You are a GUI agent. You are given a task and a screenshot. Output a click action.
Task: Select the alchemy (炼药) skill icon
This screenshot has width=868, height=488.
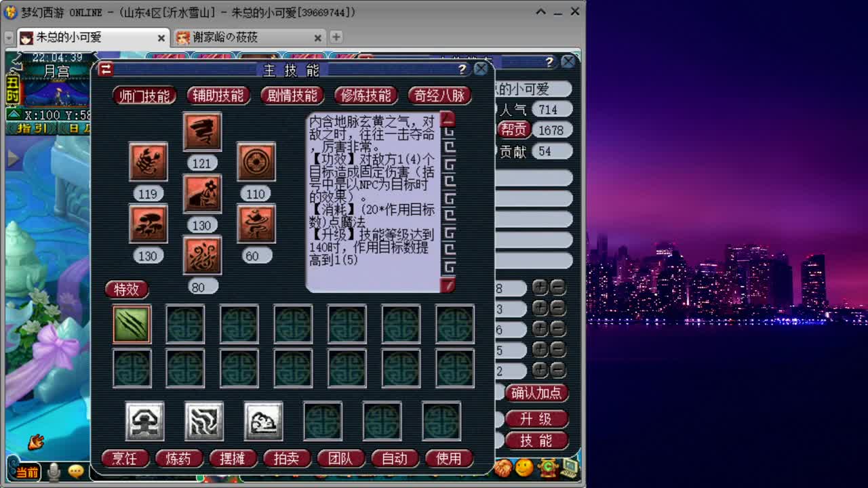pos(203,420)
